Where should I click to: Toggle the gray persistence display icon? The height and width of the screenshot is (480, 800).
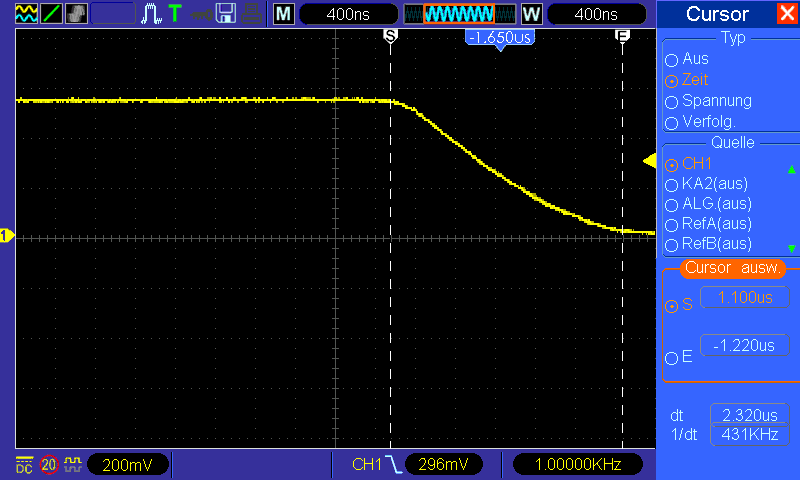pyautogui.click(x=77, y=13)
